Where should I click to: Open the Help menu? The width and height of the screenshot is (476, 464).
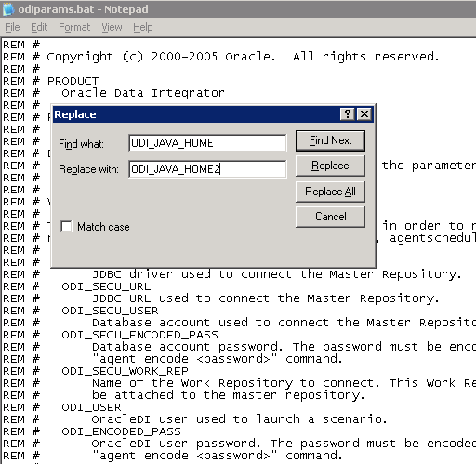pos(143,27)
